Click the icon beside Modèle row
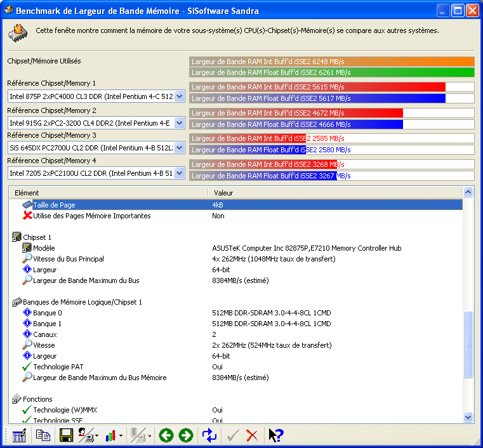The image size is (483, 448). pos(27,247)
